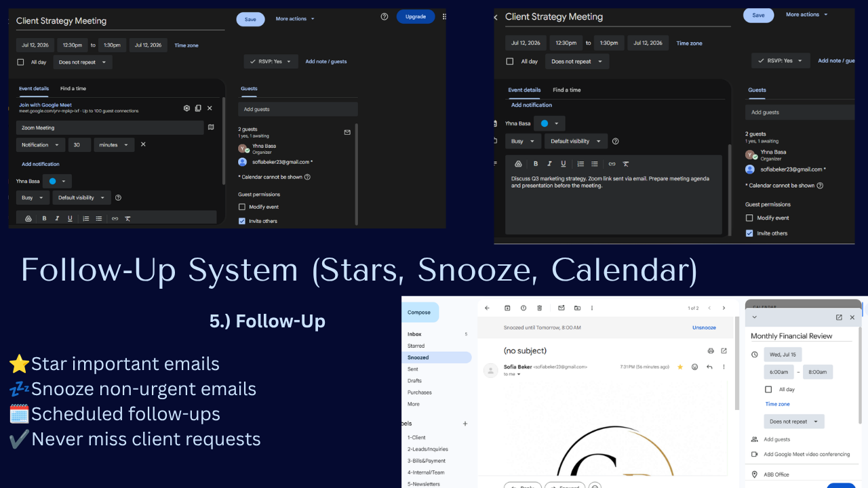Viewport: 868px width, 488px height.
Task: Delete the open Gmail conversation
Action: click(x=540, y=308)
